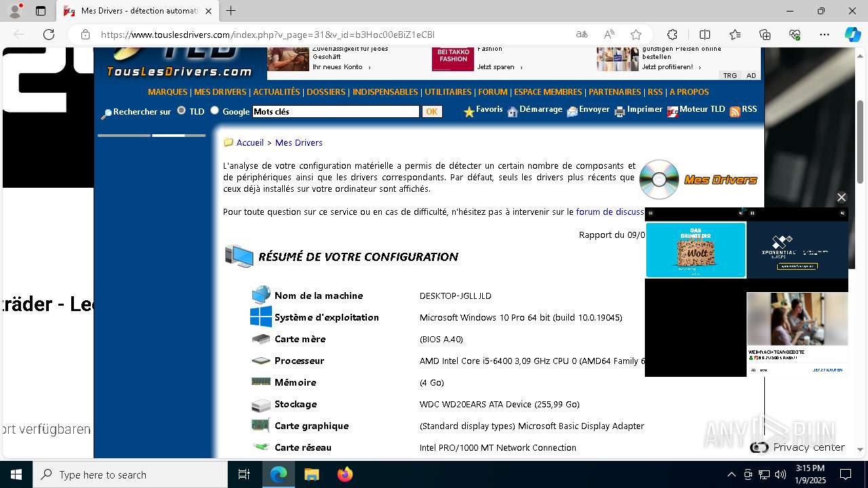
Task: Open the forum de discussion link
Action: click(x=610, y=212)
